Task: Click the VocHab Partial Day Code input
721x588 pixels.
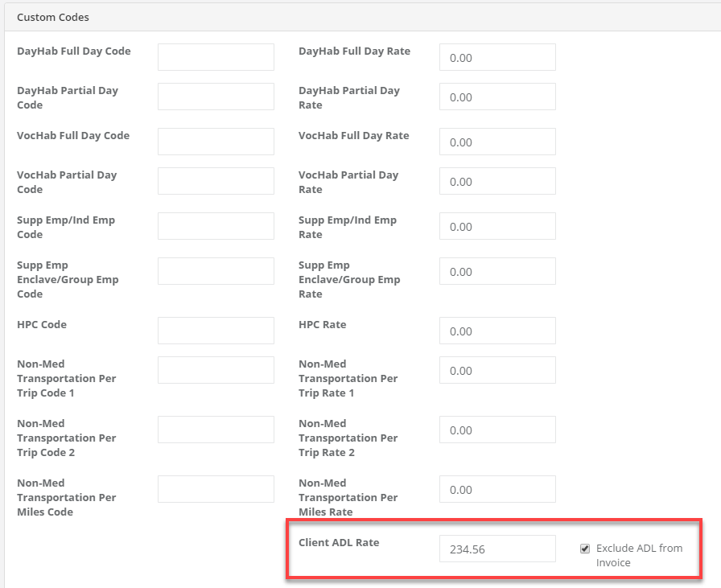Action: click(216, 181)
